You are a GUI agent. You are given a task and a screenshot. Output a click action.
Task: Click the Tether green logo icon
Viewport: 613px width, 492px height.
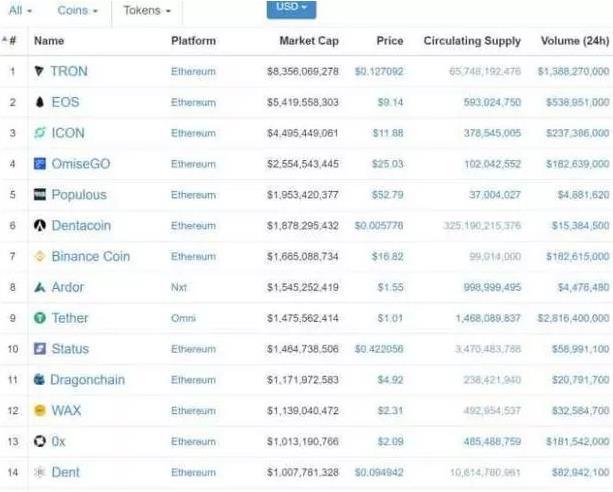tap(39, 318)
